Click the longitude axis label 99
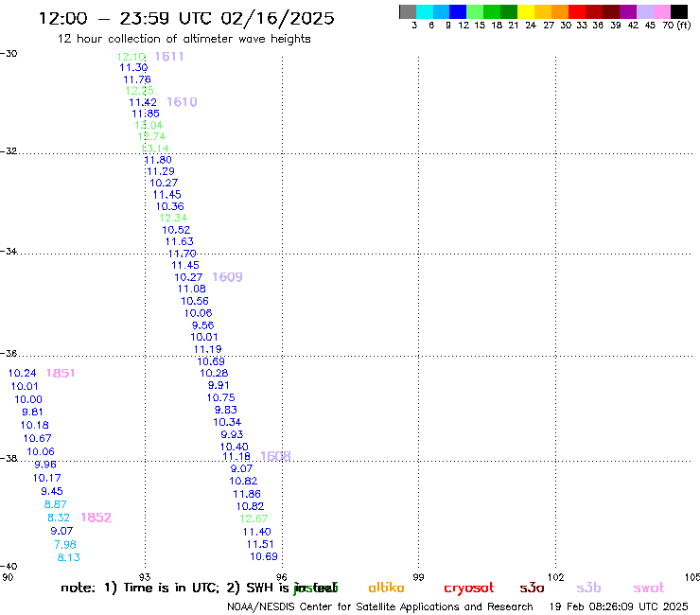700x615 pixels. tap(418, 577)
